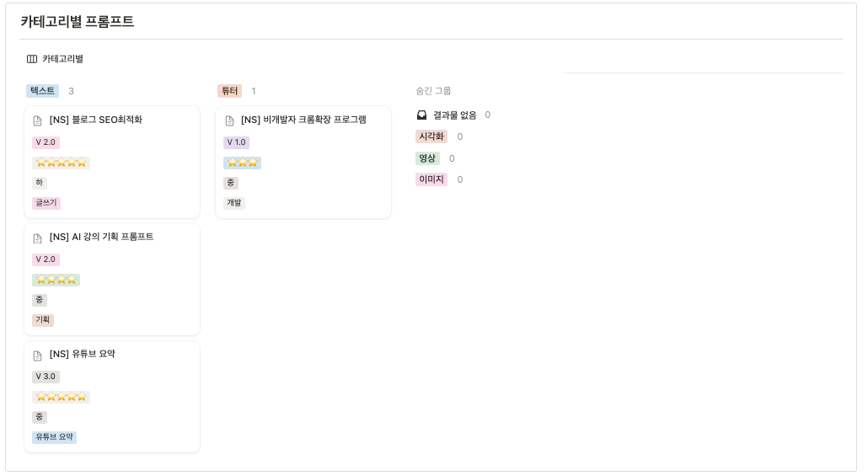Click the 유튜브 요약 blue tag
Viewport: 868px width, 476px height.
click(x=54, y=437)
